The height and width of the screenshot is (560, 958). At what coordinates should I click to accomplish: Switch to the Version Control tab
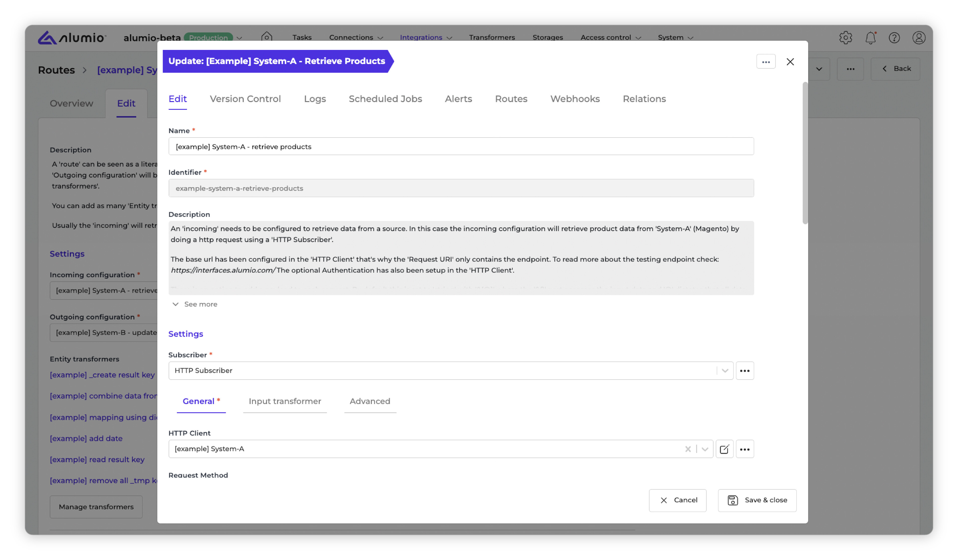tap(245, 99)
